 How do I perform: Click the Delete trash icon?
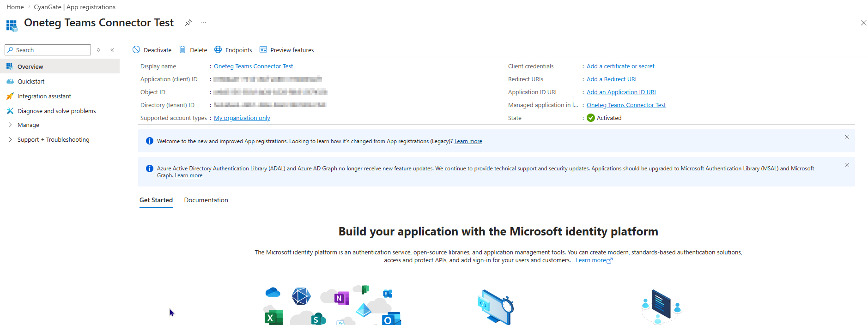tap(182, 49)
